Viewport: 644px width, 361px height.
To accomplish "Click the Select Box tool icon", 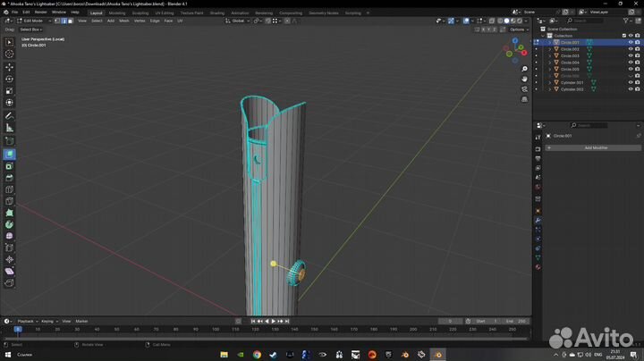I will (9, 42).
